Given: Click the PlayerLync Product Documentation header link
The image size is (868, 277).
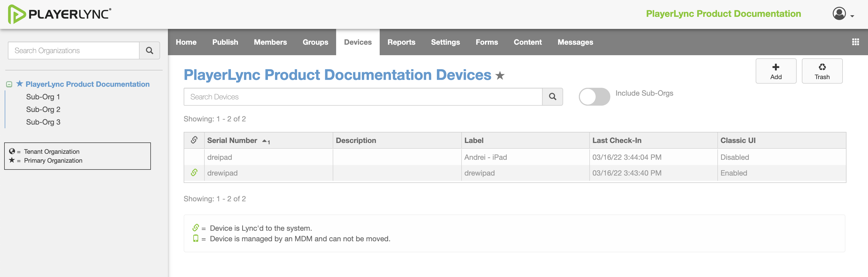Looking at the screenshot, I should click(x=723, y=14).
